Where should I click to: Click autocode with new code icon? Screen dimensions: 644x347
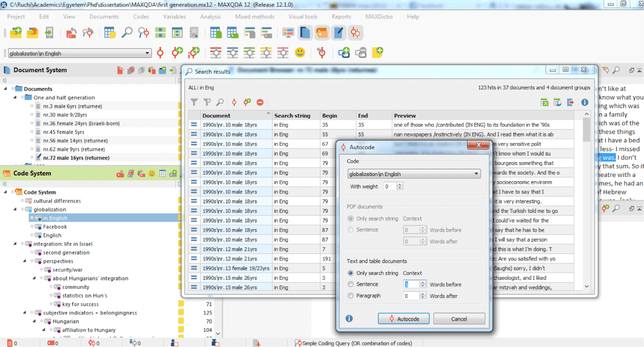coord(247,102)
